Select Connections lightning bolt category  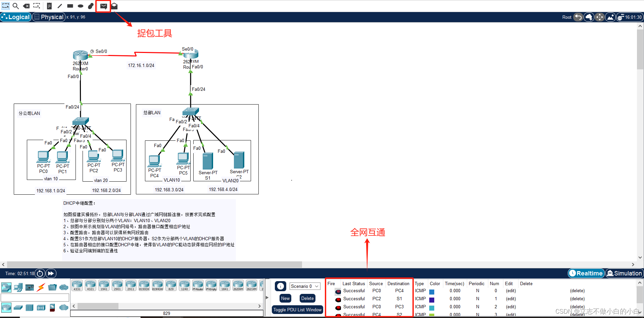[41, 287]
